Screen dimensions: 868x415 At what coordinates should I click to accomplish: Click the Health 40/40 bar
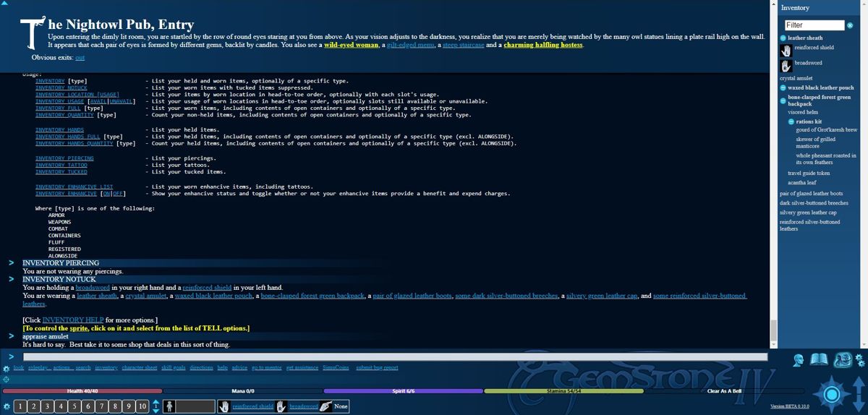(80, 391)
